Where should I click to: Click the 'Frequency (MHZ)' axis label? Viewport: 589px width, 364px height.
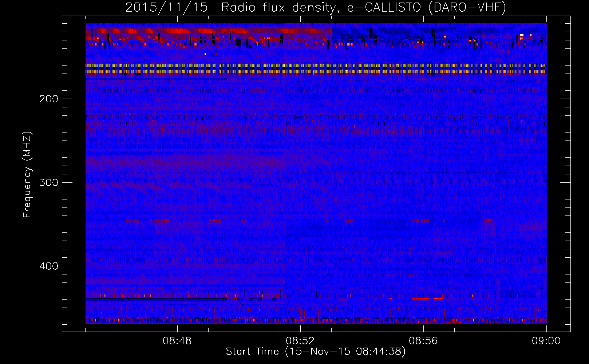tap(27, 175)
